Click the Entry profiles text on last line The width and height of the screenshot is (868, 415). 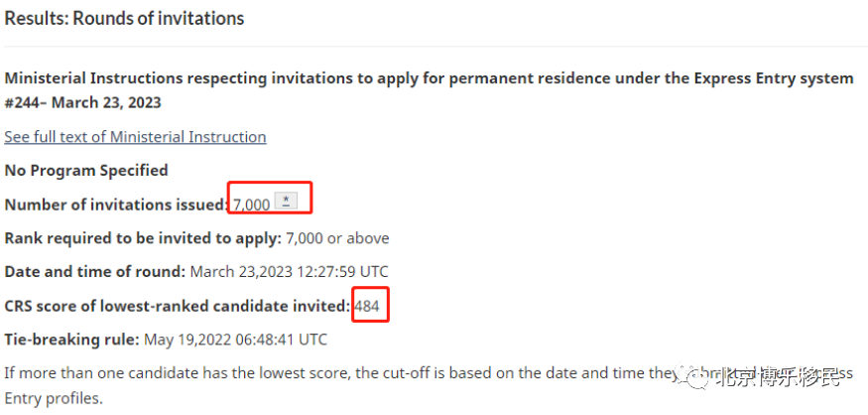pyautogui.click(x=54, y=398)
